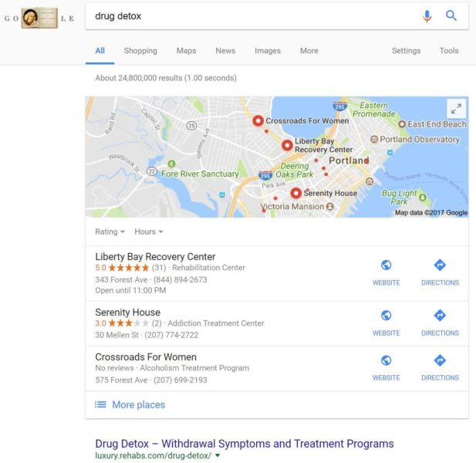The image size is (476, 463).
Task: Switch to the Shopping tab
Action: click(x=140, y=51)
